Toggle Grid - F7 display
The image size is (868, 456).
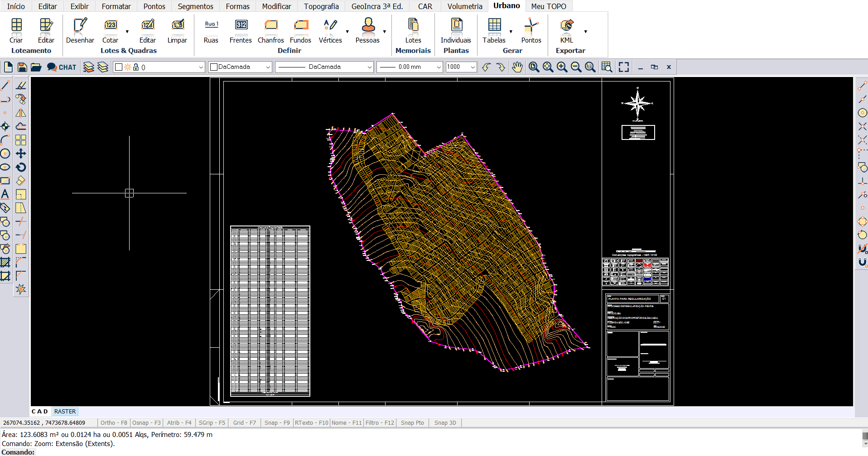245,422
